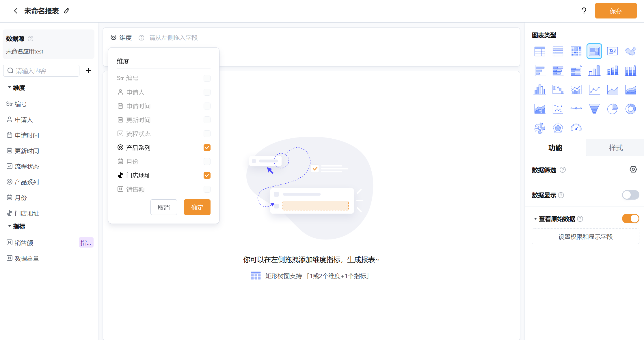The width and height of the screenshot is (644, 340).
Task: Open the 数据源 help tooltip icon
Action: coord(31,39)
